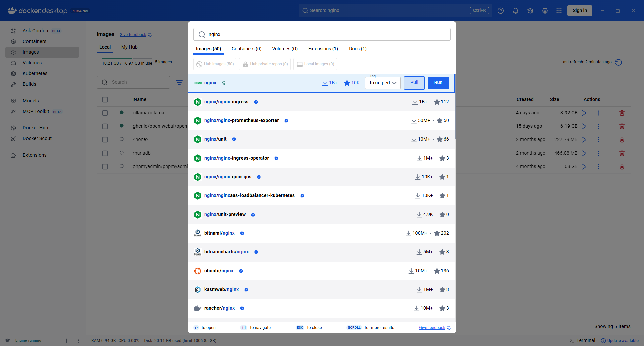Screen dimensions: 644x346
Task: Check the ollama/ollama row checkbox
Action: point(105,113)
